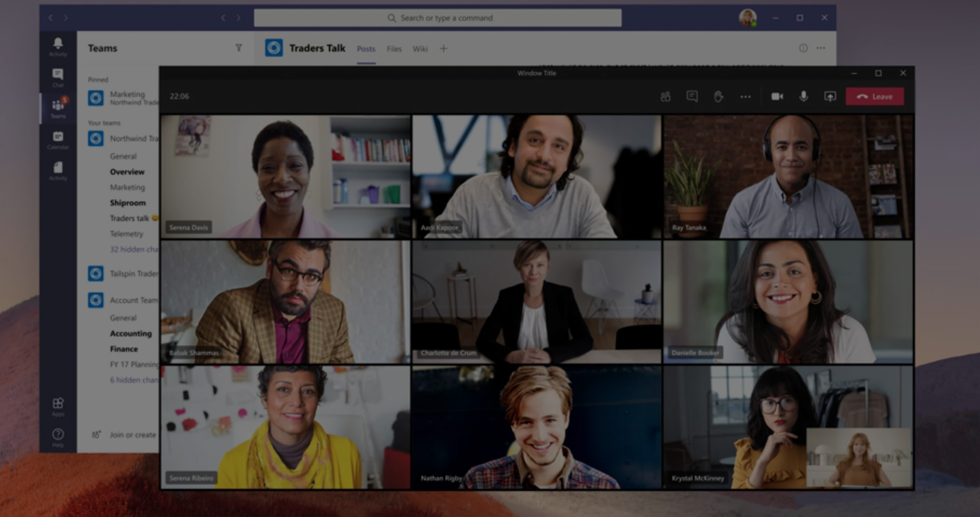
Task: Filter the Teams list
Action: [x=238, y=48]
